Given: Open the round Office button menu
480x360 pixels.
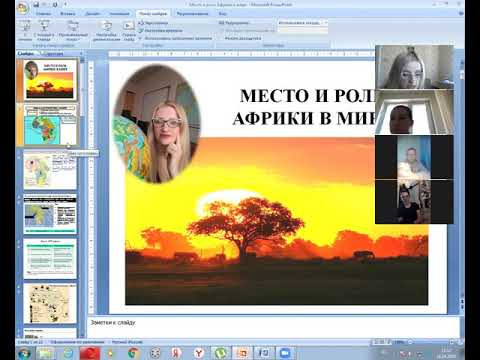Looking at the screenshot, I should coord(23,8).
